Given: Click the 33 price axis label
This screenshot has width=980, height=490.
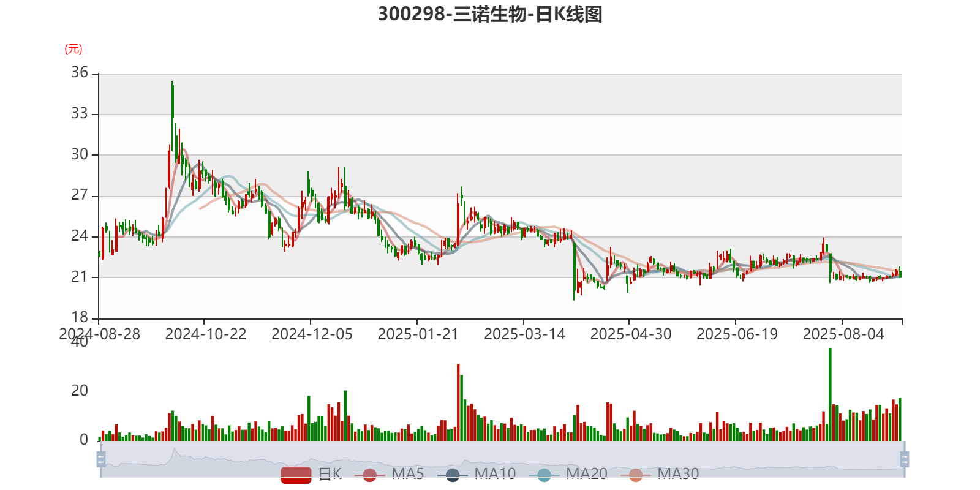Looking at the screenshot, I should point(80,113).
